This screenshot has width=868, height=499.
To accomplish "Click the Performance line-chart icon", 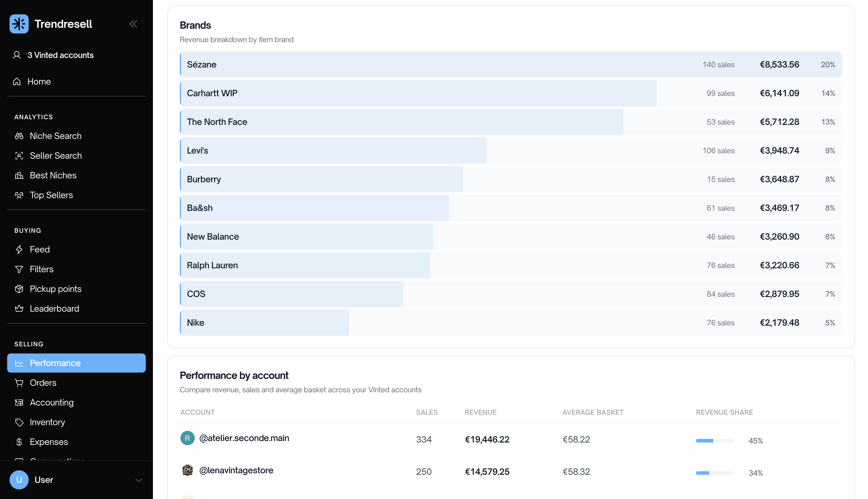I will click(x=19, y=363).
